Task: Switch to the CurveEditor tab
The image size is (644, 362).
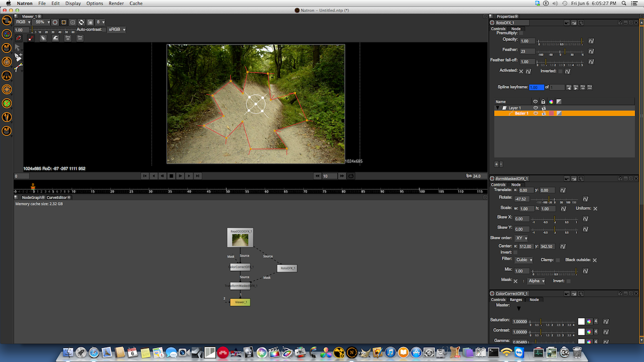Action: point(58,198)
